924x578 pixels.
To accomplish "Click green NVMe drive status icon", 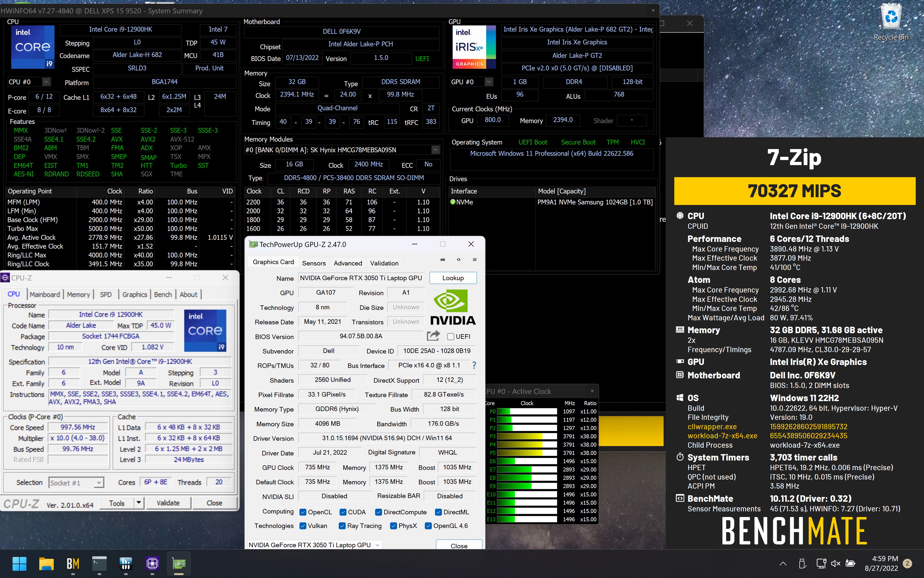I will pos(453,202).
